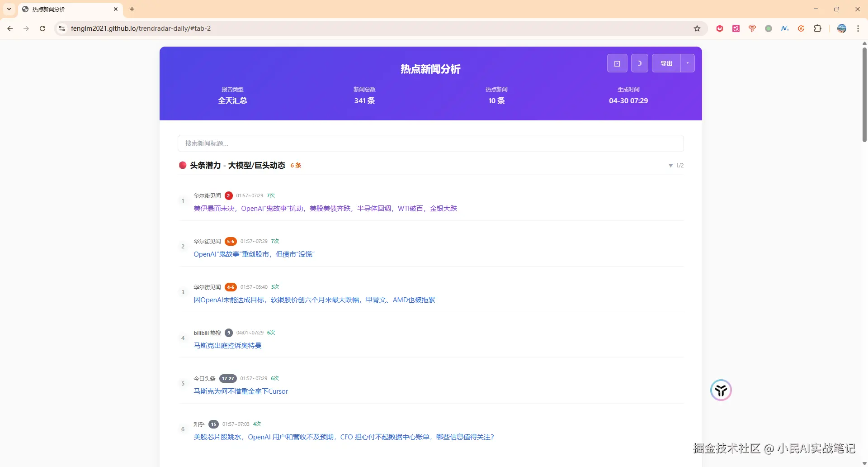The height and width of the screenshot is (467, 868).
Task: Click the square layout icon in header
Action: click(617, 63)
